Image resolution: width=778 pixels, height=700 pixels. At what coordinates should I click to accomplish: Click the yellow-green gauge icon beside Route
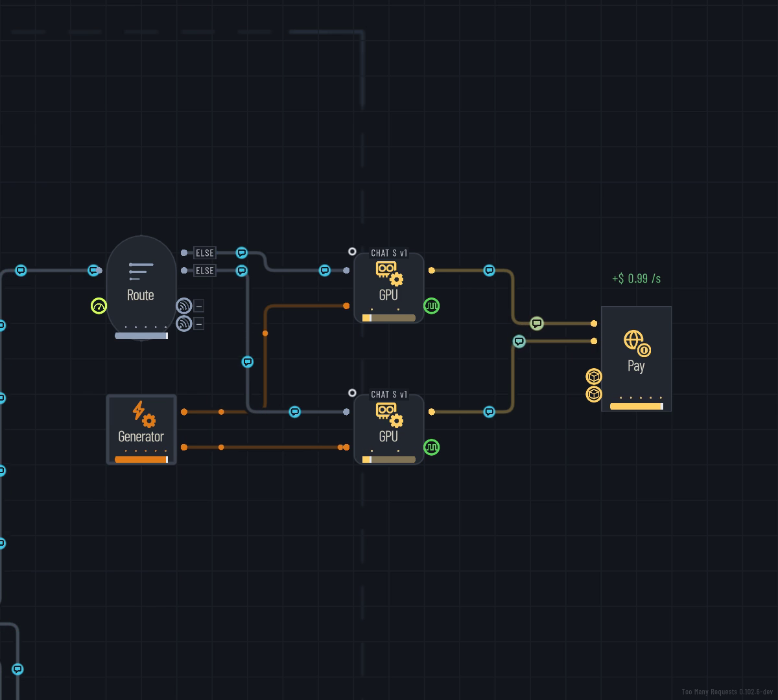[99, 306]
